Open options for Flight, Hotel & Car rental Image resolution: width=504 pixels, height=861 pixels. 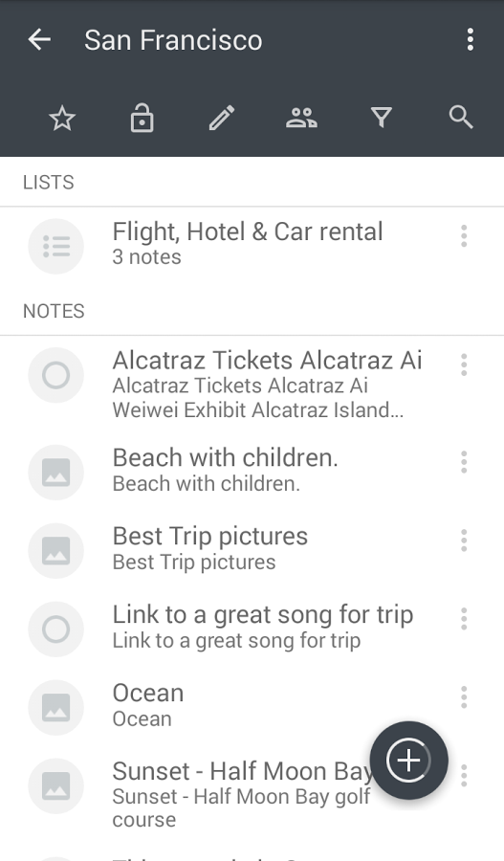pos(464,236)
